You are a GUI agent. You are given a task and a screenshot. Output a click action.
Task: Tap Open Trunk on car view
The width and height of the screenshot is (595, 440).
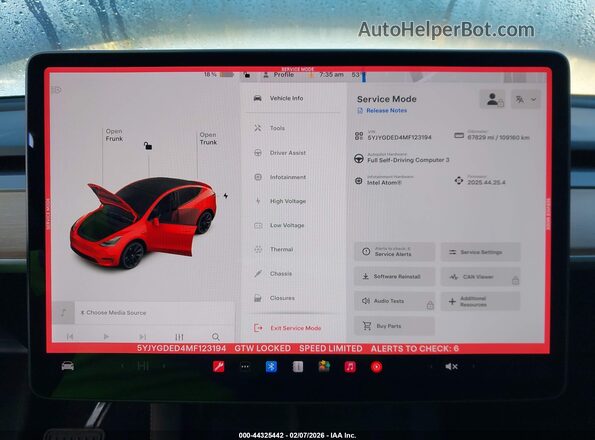click(208, 138)
